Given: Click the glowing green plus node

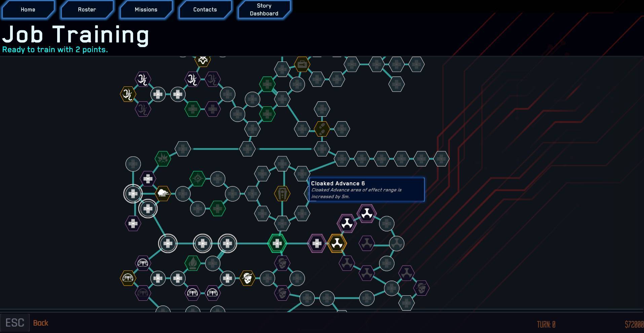Looking at the screenshot, I should 277,243.
